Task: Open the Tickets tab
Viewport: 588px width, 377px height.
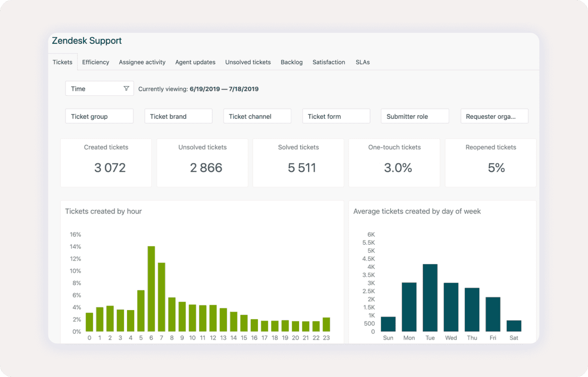Action: (x=62, y=62)
